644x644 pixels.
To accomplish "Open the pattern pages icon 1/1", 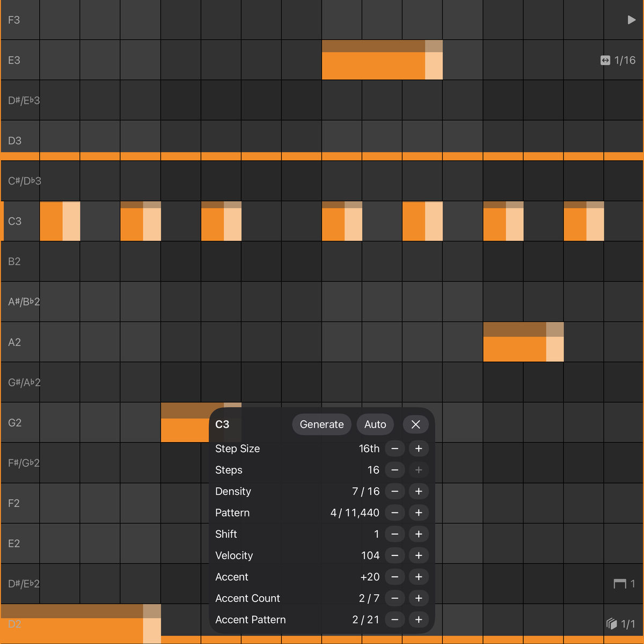I will click(621, 624).
